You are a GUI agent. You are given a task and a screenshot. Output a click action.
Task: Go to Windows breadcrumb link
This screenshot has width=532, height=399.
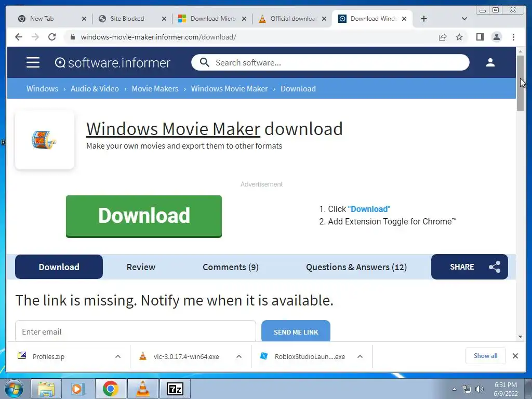point(43,89)
